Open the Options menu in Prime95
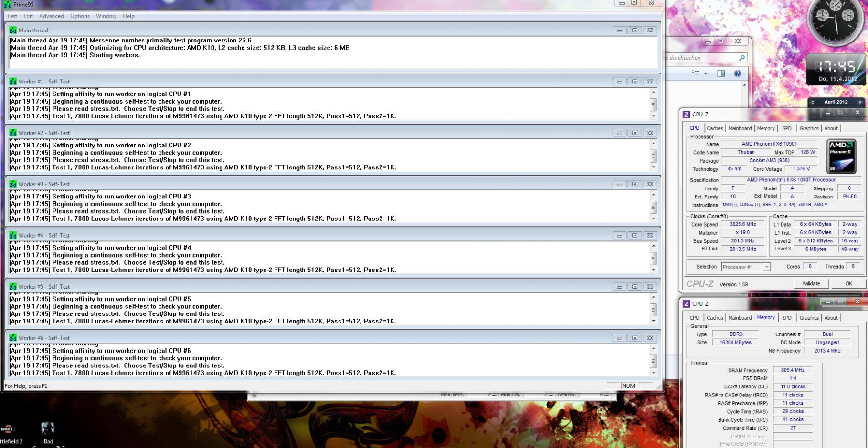868x448 pixels. (x=80, y=16)
